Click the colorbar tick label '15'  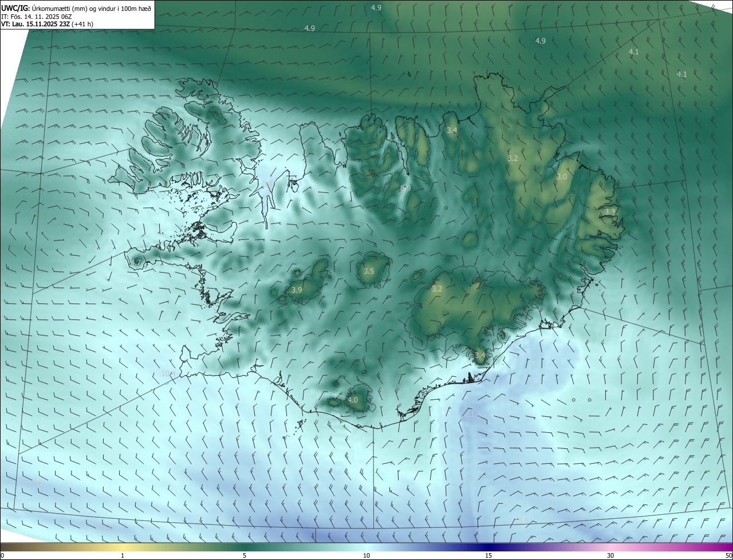point(488,555)
